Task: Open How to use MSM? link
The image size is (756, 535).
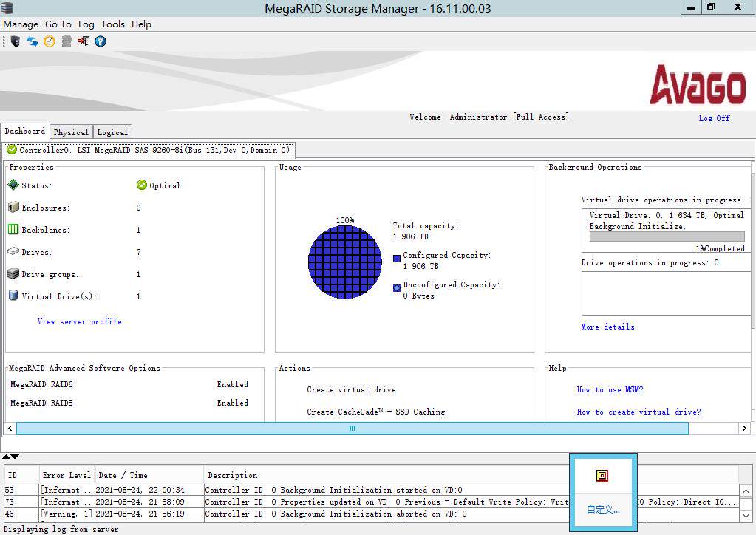Action: pos(610,389)
